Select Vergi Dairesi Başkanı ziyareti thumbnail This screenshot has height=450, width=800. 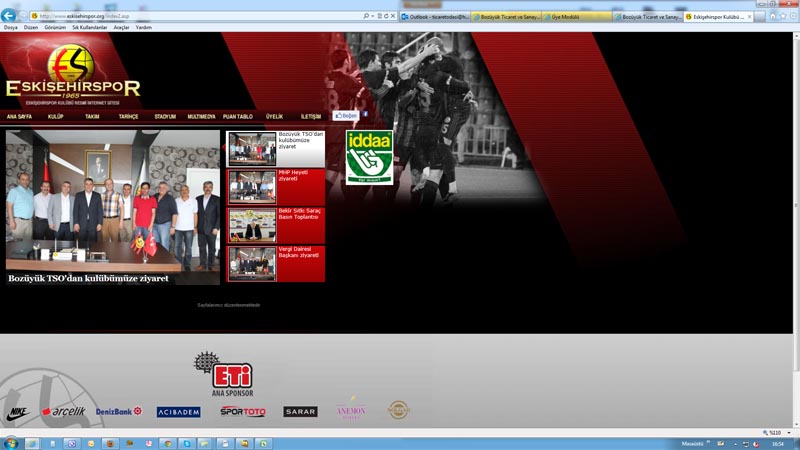point(252,264)
